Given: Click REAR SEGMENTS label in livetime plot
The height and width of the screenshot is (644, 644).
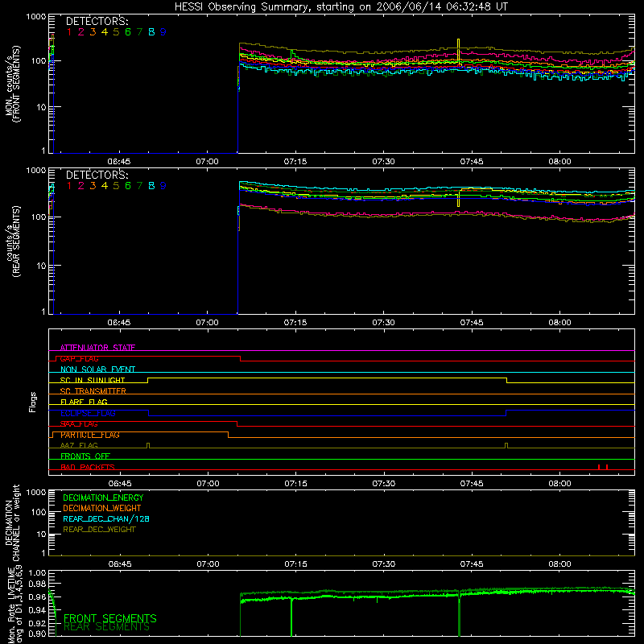Looking at the screenshot, I should pyautogui.click(x=107, y=627).
